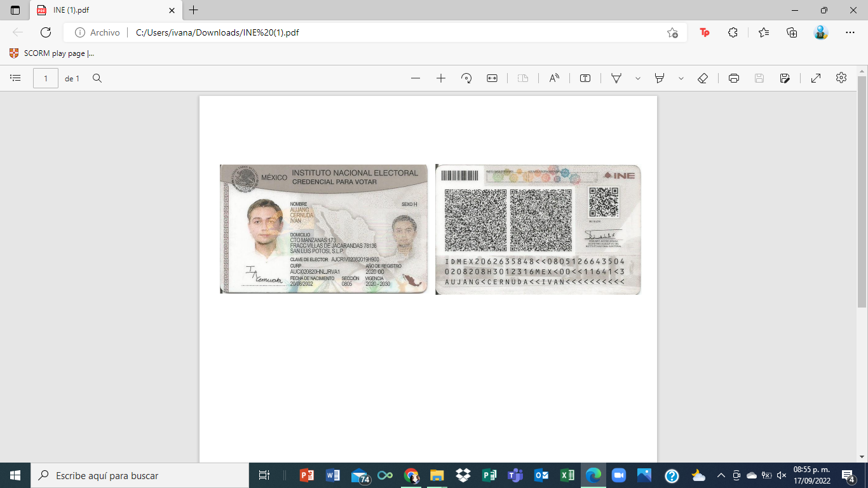Open the PDF table of contents panel
This screenshot has width=868, height=488.
coord(16,78)
